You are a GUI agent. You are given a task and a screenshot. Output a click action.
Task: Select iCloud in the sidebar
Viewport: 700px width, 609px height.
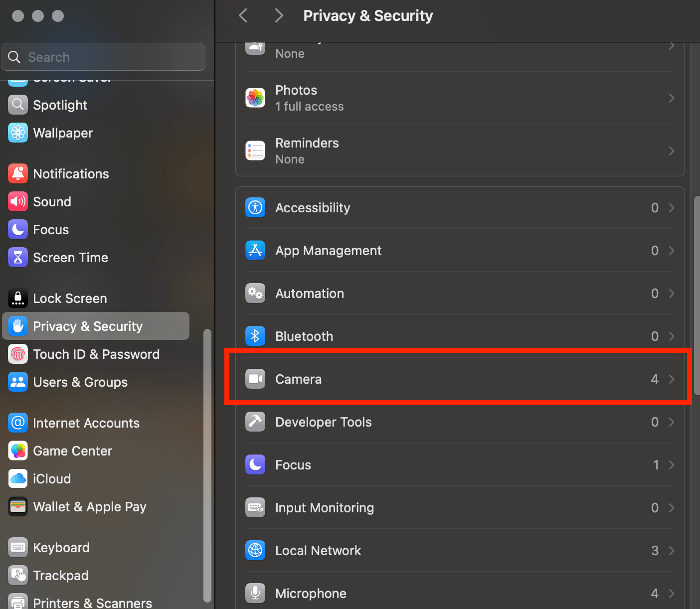coord(52,479)
